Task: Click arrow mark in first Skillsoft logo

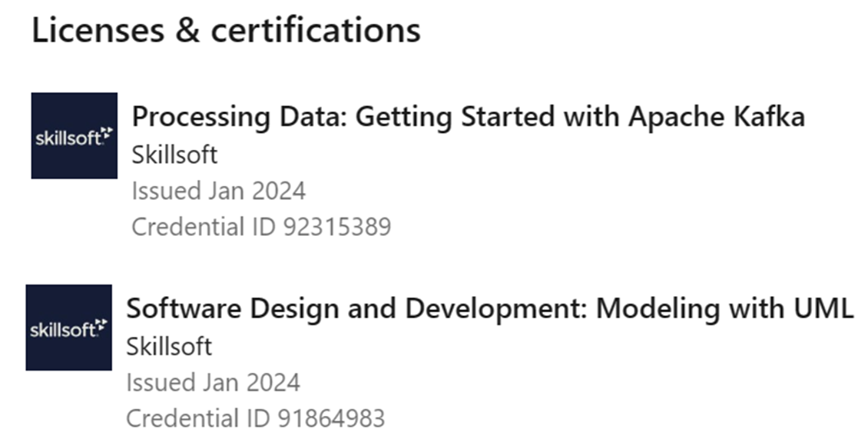Action: [107, 134]
